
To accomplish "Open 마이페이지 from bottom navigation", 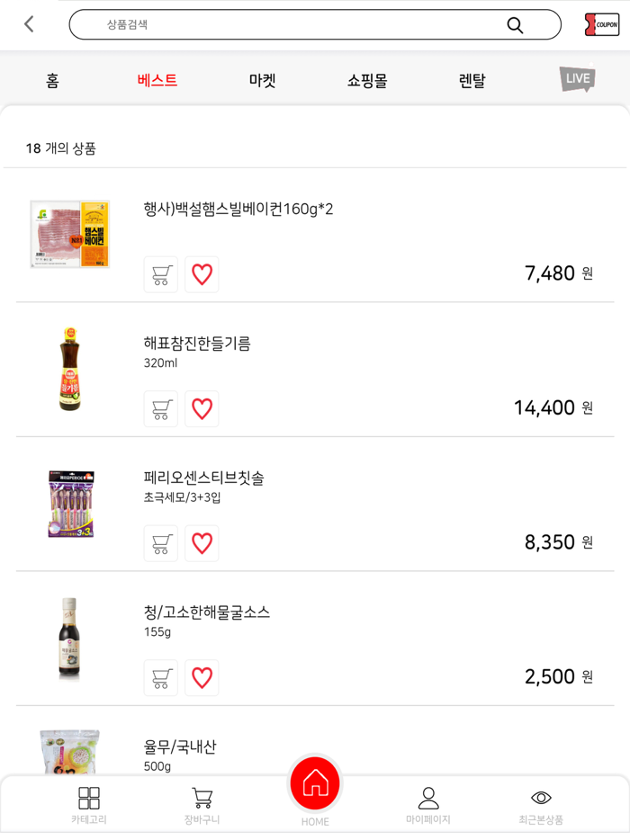I will click(x=428, y=803).
